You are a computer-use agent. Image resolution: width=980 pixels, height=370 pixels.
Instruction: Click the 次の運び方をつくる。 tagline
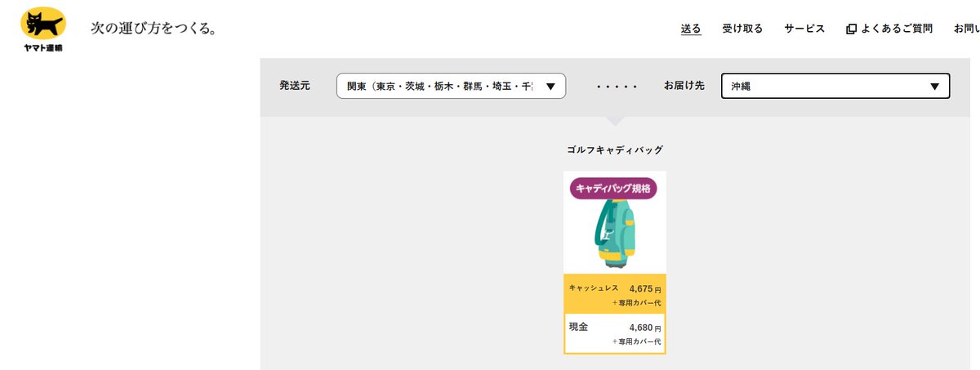tap(153, 29)
